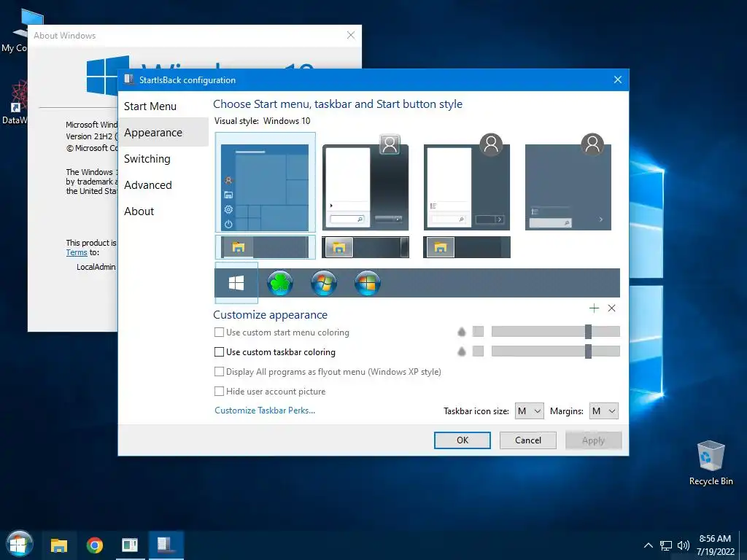
Task: Click the Apply button
Action: pyautogui.click(x=593, y=440)
